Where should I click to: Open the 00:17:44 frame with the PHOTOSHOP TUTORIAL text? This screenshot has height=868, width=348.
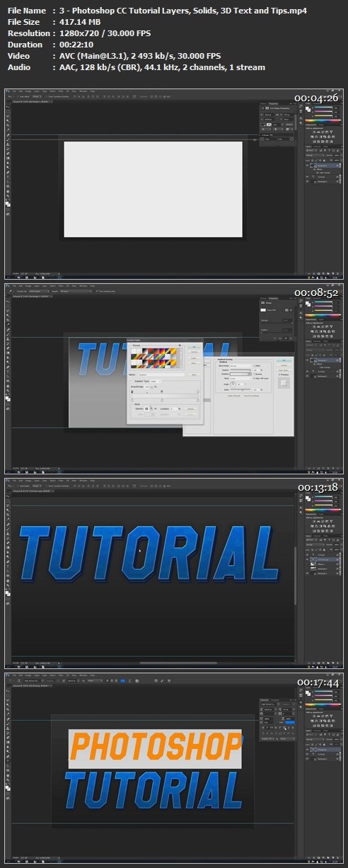tap(174, 767)
